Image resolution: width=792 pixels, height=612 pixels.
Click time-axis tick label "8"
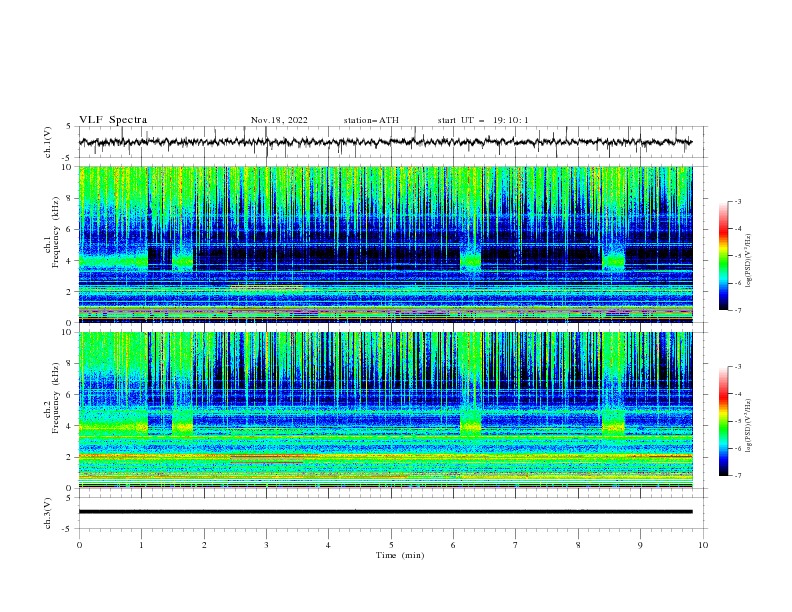tap(578, 545)
